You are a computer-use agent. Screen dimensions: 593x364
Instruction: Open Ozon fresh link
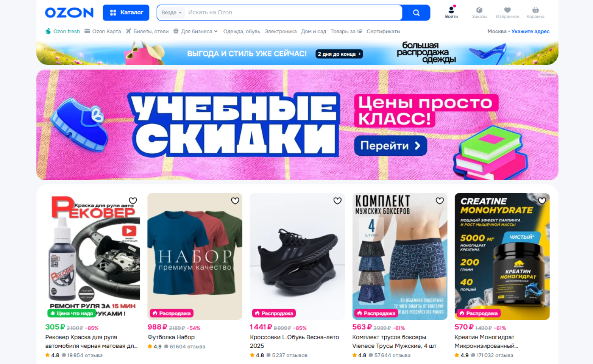pyautogui.click(x=62, y=31)
